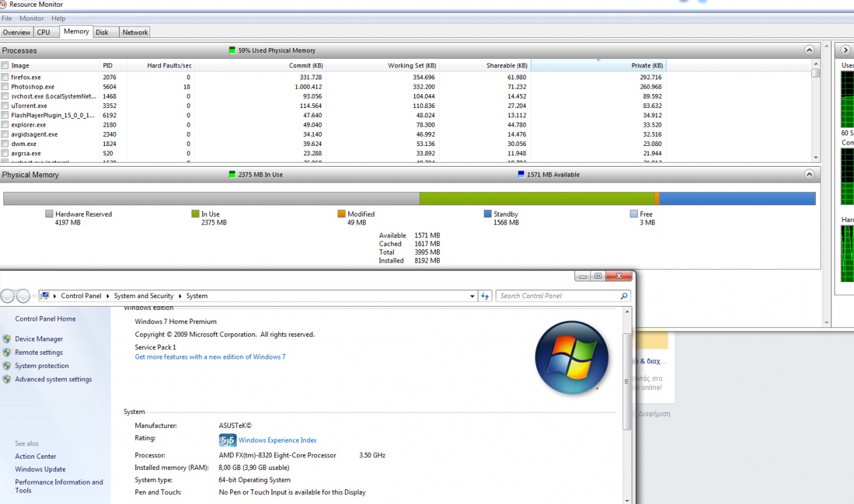The image size is (854, 504).
Task: Sort by Working Set (KB) column
Action: click(383, 65)
